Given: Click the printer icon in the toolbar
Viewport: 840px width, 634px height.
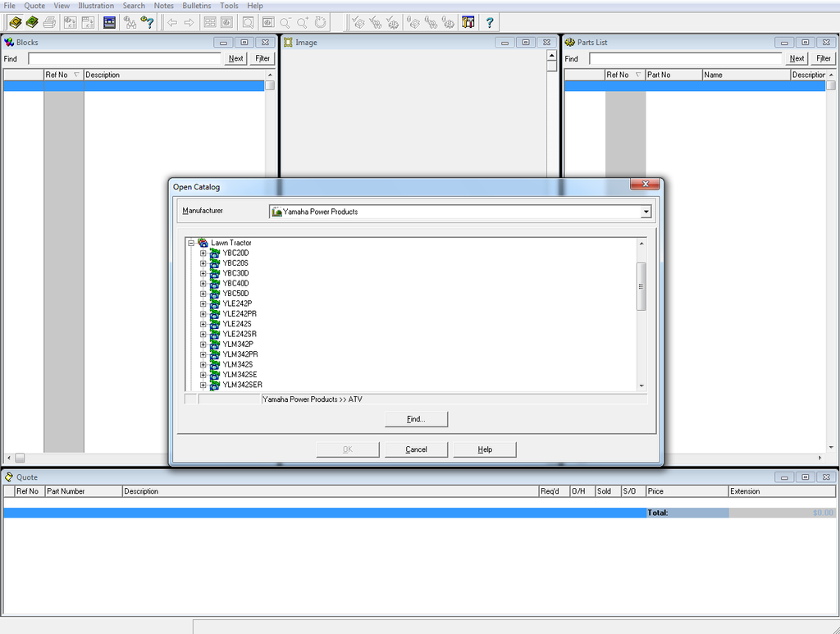Looking at the screenshot, I should click(x=49, y=22).
